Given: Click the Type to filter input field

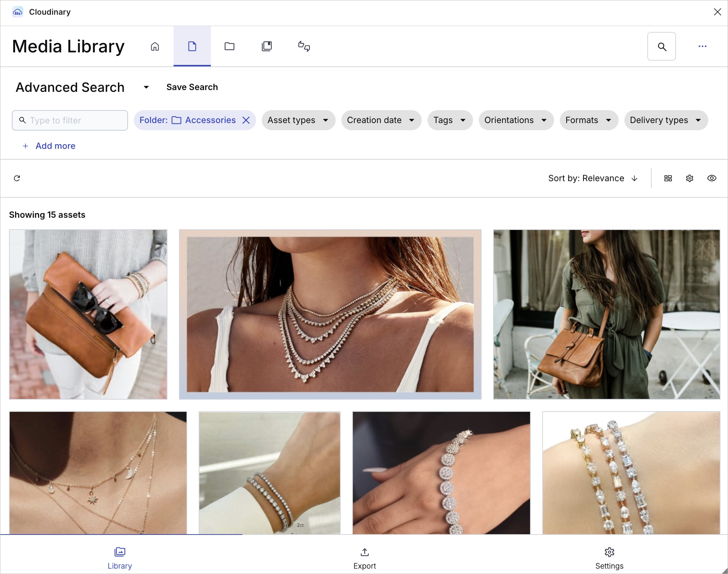Looking at the screenshot, I should click(75, 120).
